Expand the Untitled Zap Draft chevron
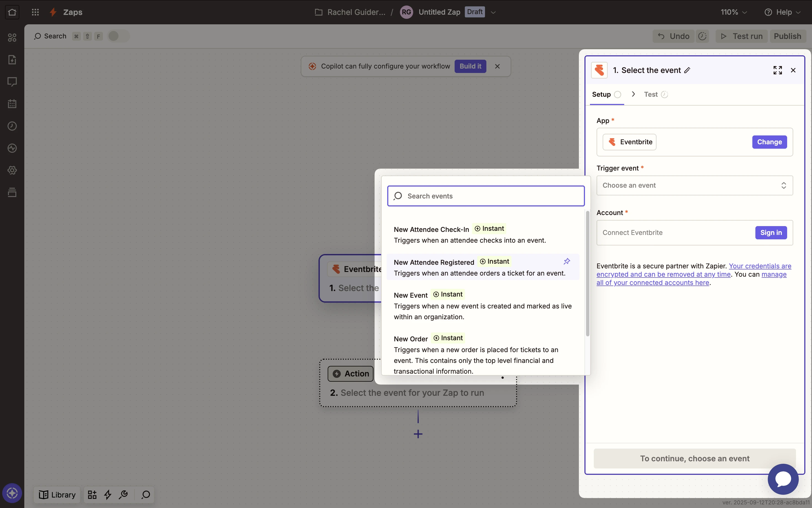812x508 pixels. 493,12
